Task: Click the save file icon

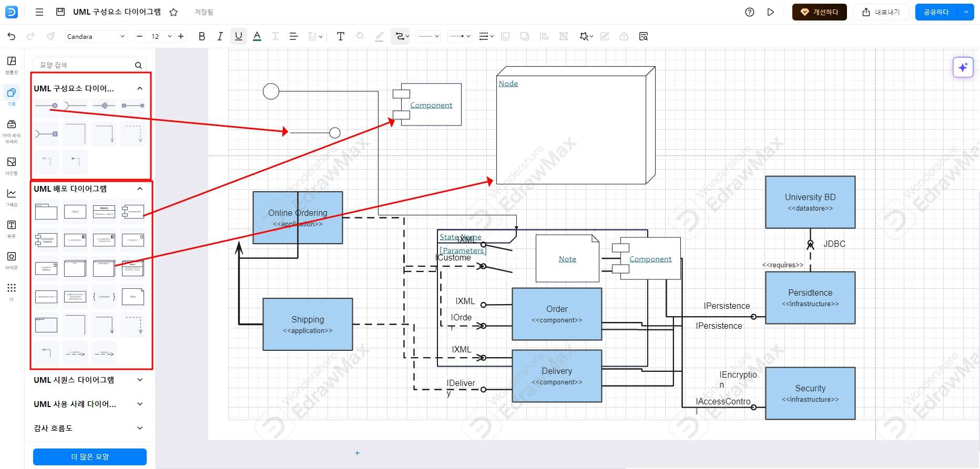Action: 60,12
